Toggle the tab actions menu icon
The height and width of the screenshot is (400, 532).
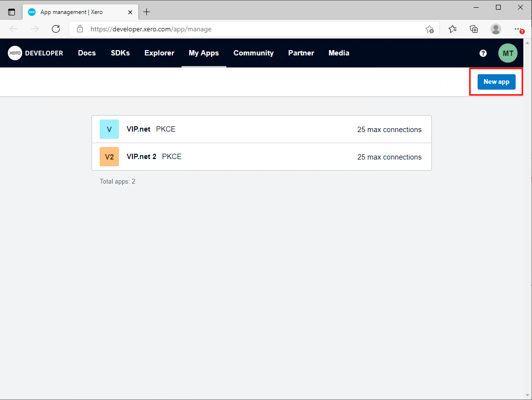coord(12,12)
